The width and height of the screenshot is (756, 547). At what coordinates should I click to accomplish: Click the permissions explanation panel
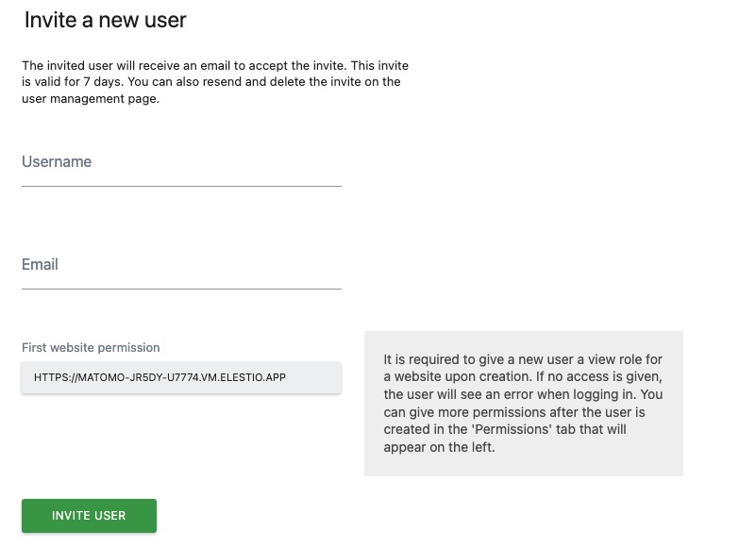coord(524,401)
